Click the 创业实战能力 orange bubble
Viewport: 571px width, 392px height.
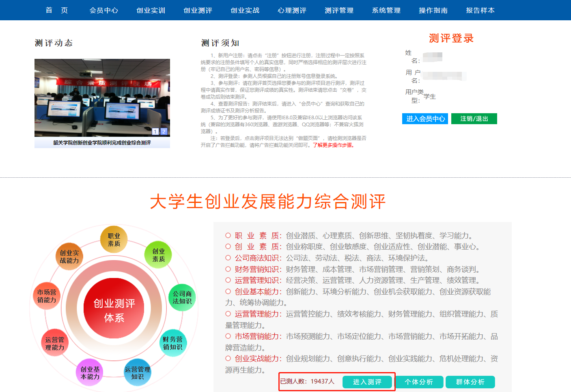(69, 256)
